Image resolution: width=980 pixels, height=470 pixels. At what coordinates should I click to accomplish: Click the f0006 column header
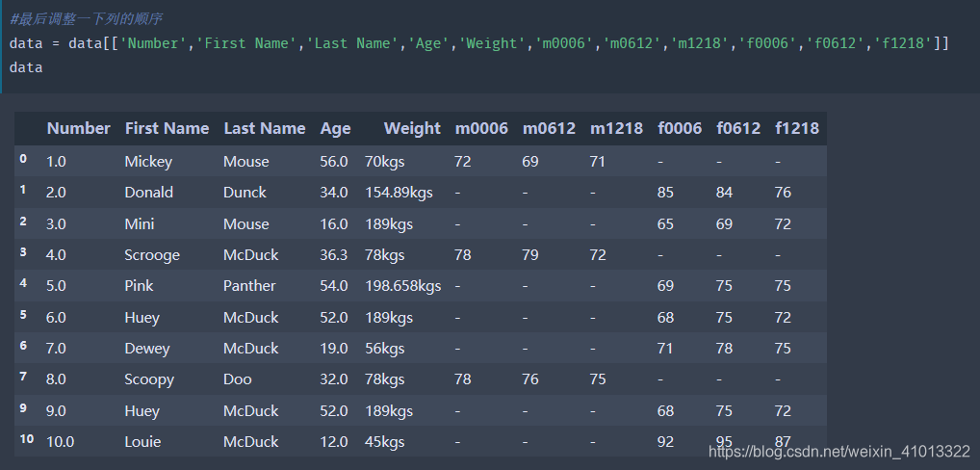click(680, 128)
